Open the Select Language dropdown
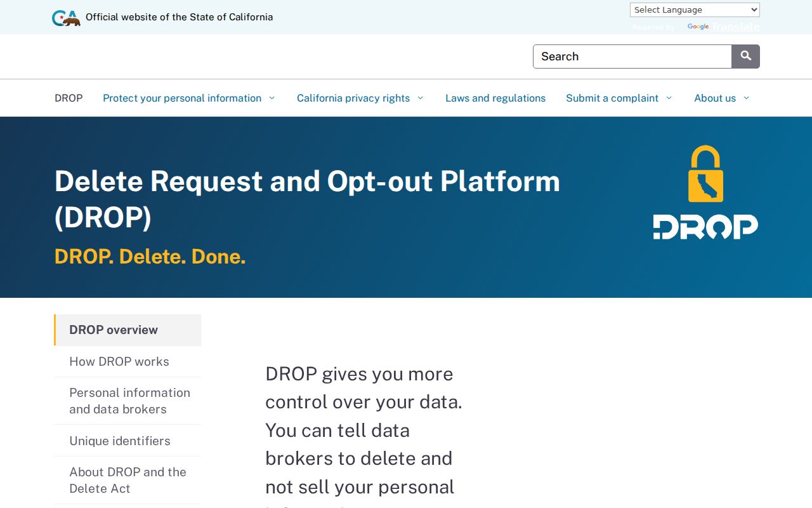Viewport: 812px width, 508px height. [x=695, y=10]
